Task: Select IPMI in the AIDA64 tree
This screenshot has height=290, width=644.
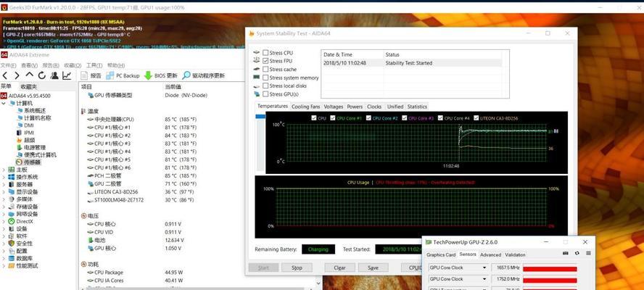Action: click(x=25, y=133)
